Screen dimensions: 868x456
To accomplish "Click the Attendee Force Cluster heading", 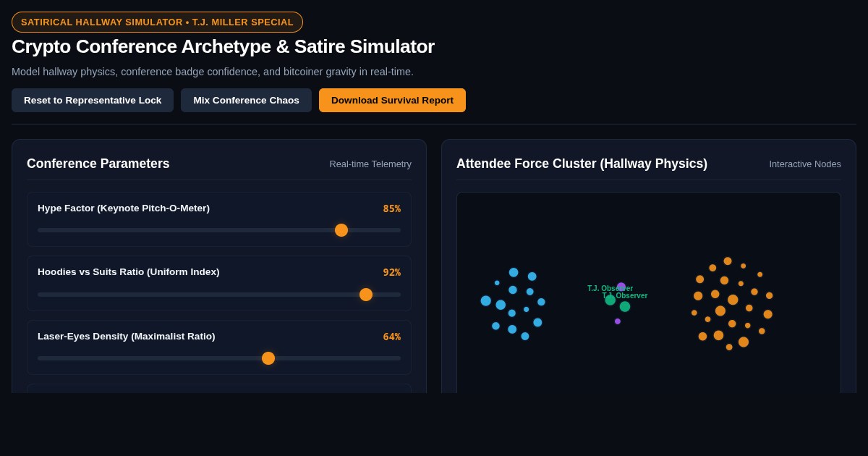I will (x=582, y=164).
